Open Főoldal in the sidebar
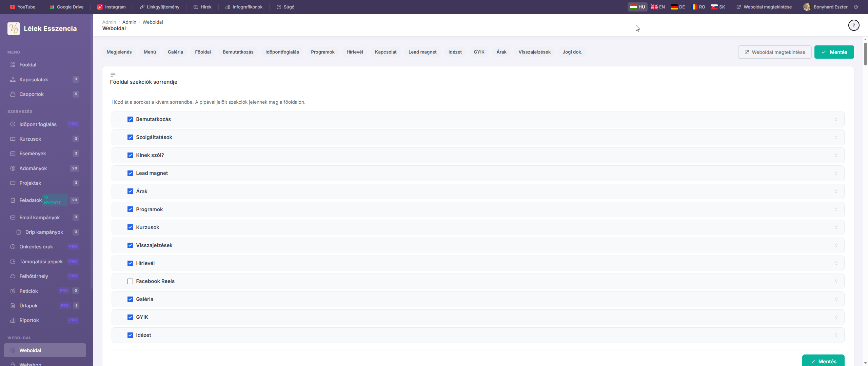The height and width of the screenshot is (366, 868). (45, 65)
